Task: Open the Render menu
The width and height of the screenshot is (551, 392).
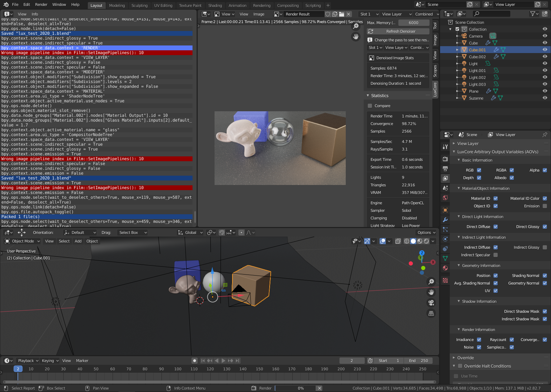Action: (41, 4)
